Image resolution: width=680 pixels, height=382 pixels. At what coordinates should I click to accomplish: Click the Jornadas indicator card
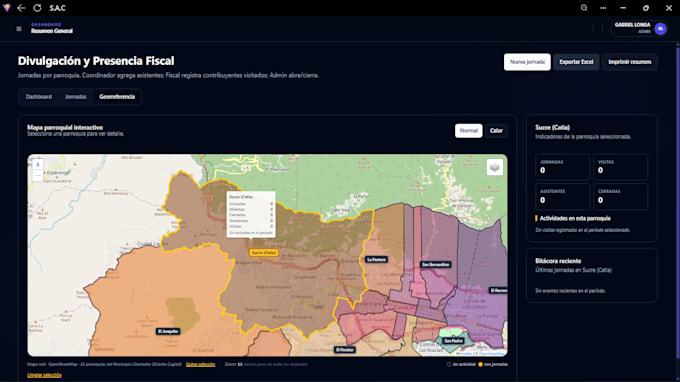(x=562, y=167)
